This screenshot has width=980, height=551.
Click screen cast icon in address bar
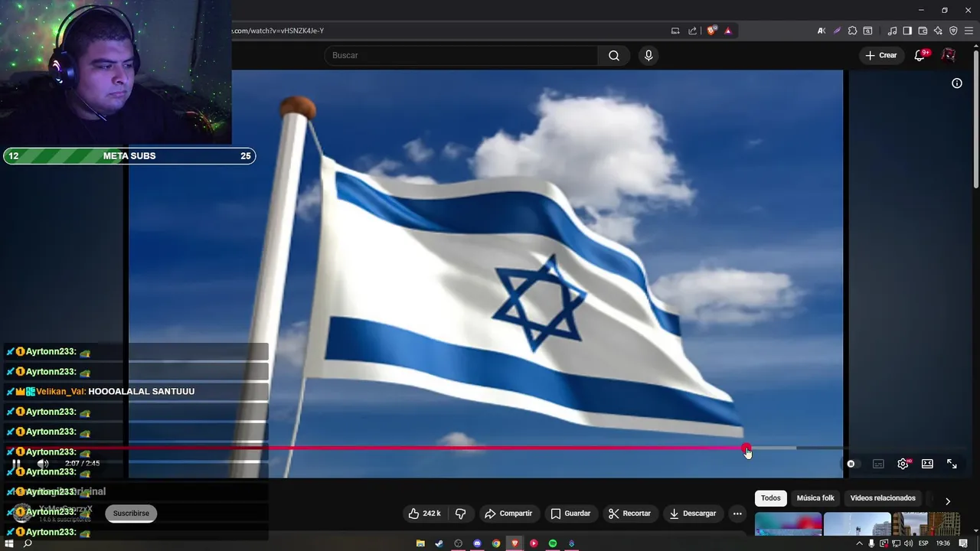[x=675, y=31]
